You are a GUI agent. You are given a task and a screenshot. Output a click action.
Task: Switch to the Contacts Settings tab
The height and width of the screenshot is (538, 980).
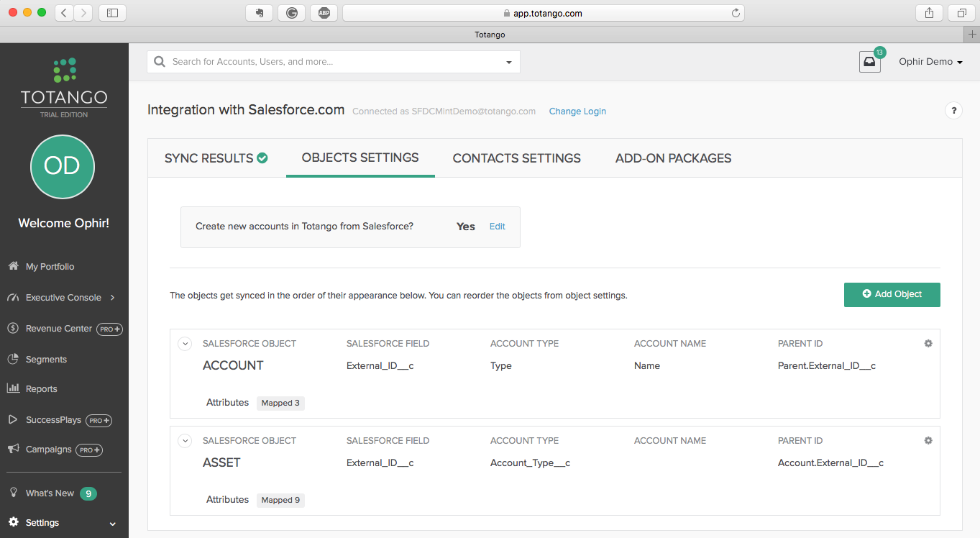(517, 158)
